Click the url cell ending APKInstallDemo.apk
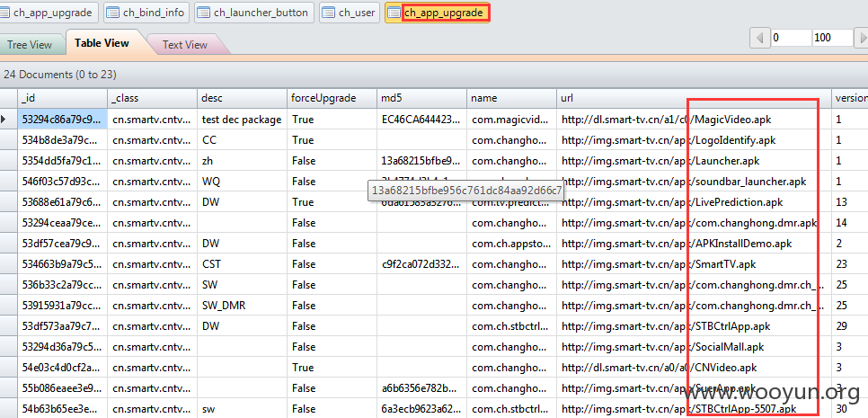The height and width of the screenshot is (418, 868). 695,243
